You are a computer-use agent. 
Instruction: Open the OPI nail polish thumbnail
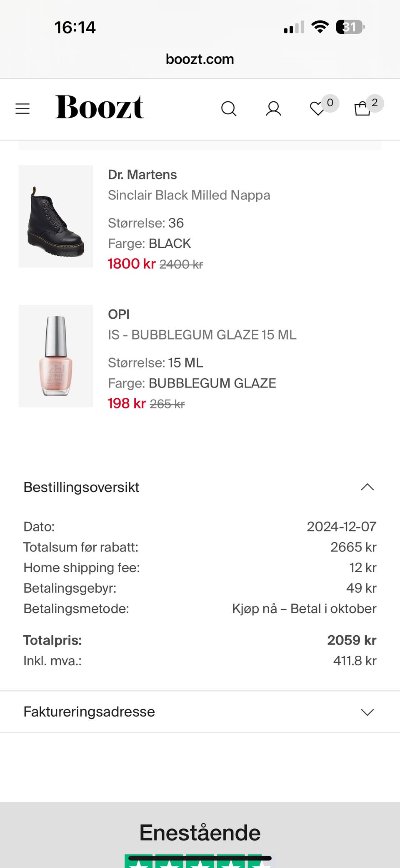[56, 356]
